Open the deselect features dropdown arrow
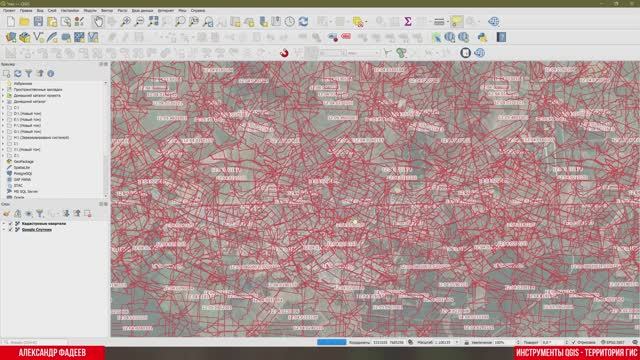Viewport: 640px width, 360px height. click(366, 22)
